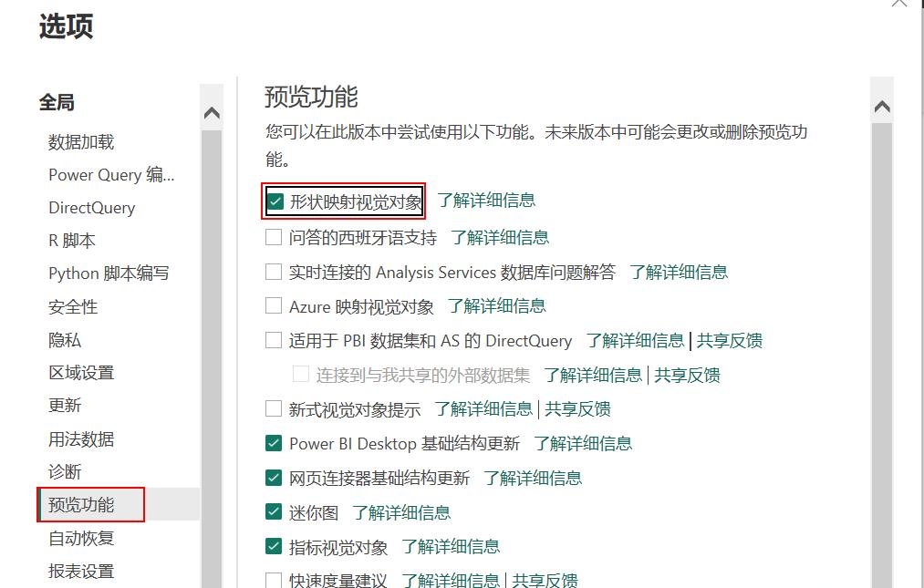The width and height of the screenshot is (924, 588).
Task: Enable the 快速度量建议 option
Action: coord(273,578)
